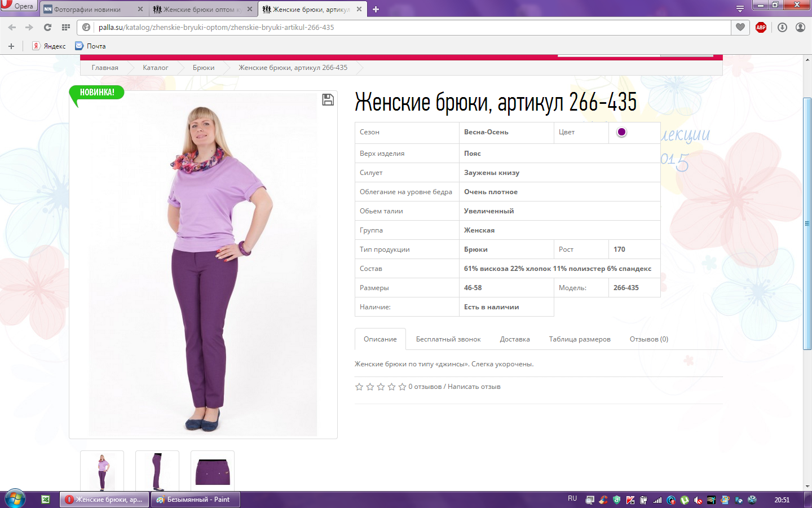Image resolution: width=812 pixels, height=508 pixels.
Task: Switch to the Paint window in taskbar
Action: [x=195, y=500]
